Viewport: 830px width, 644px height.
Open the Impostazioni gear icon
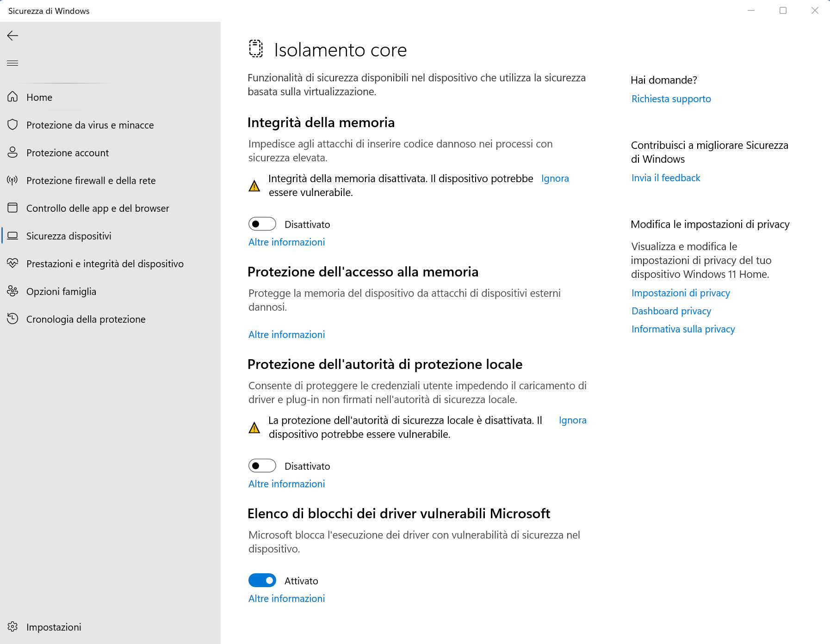pos(12,627)
